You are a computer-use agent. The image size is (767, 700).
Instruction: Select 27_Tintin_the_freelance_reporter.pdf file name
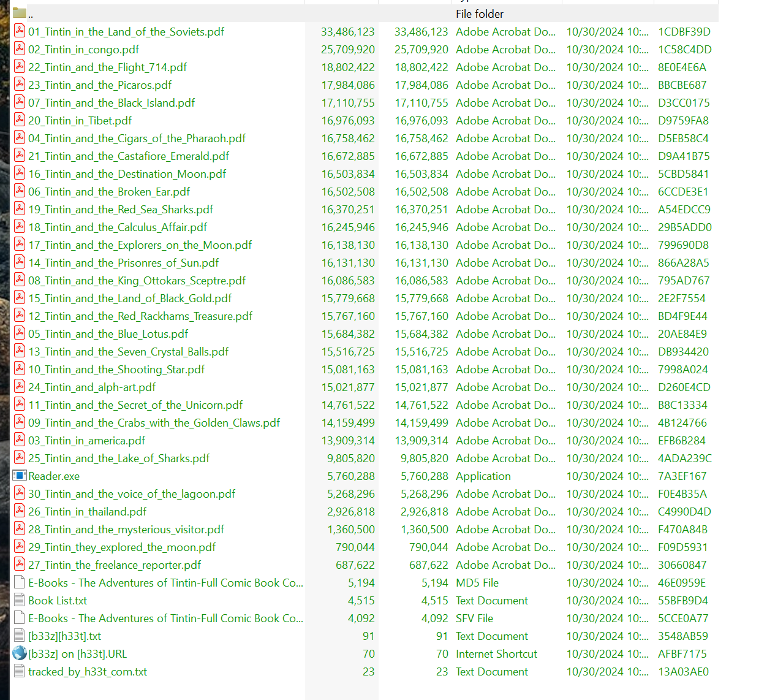[115, 565]
